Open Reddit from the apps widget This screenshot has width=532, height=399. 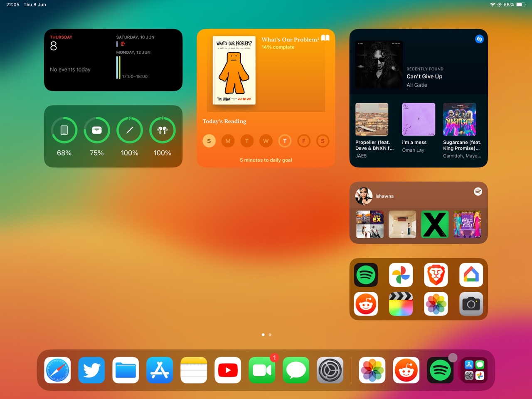point(366,304)
